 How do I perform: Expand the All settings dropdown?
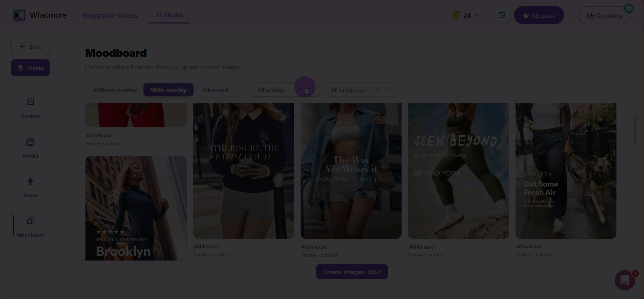pos(284,90)
